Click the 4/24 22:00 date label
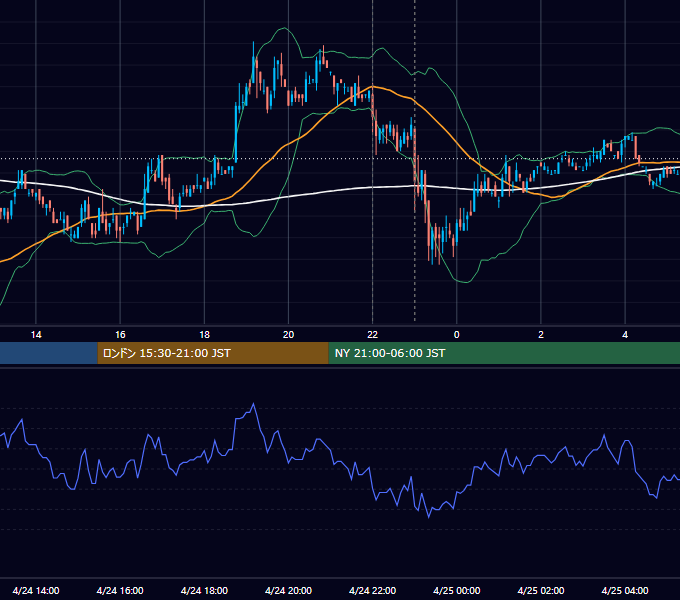The width and height of the screenshot is (680, 600). (373, 590)
